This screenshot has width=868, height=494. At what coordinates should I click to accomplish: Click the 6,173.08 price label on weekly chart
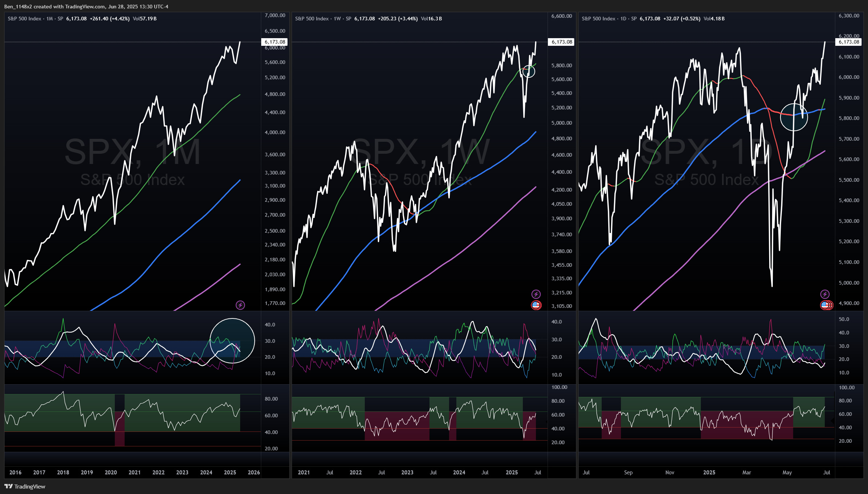tap(561, 42)
